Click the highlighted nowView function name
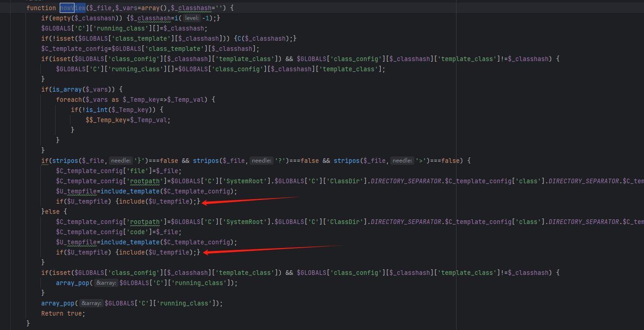Viewport: 644px width, 330px height. tap(72, 8)
